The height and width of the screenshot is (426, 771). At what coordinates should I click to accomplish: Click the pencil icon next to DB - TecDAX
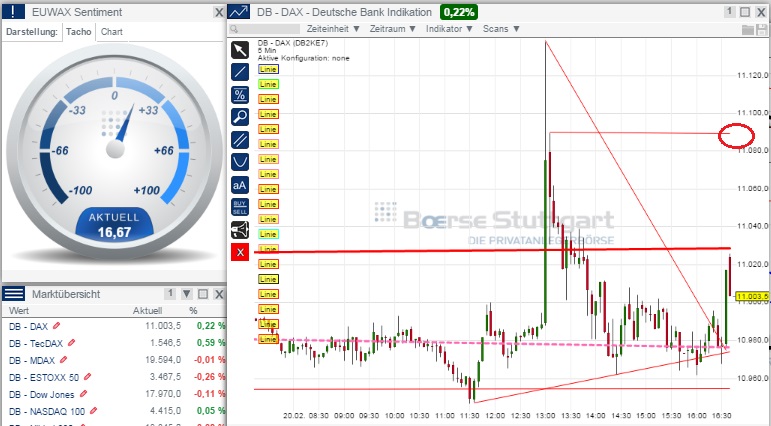click(71, 342)
